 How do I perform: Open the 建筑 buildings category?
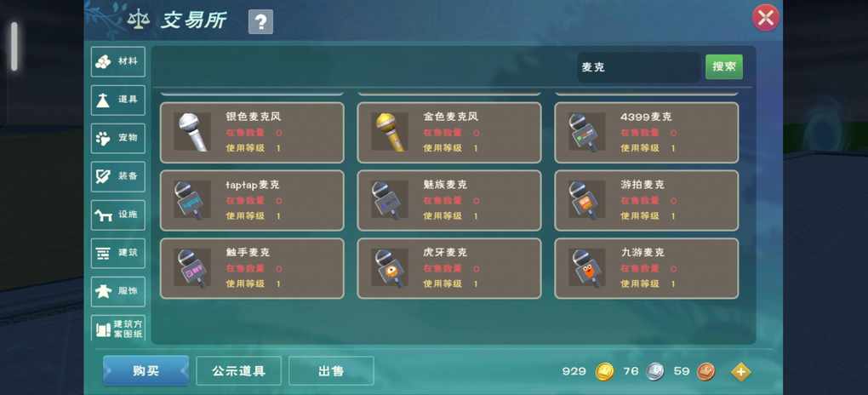click(118, 253)
